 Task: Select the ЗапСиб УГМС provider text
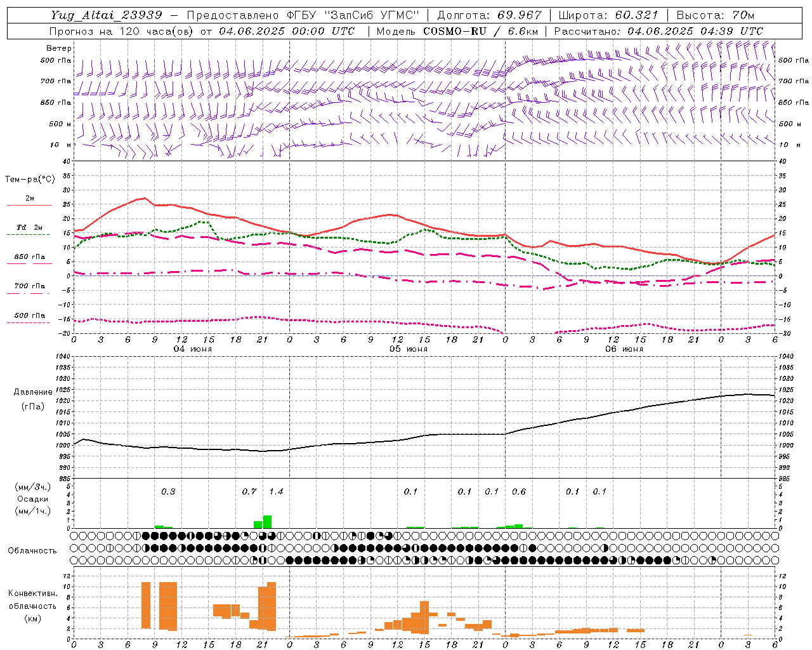click(373, 15)
